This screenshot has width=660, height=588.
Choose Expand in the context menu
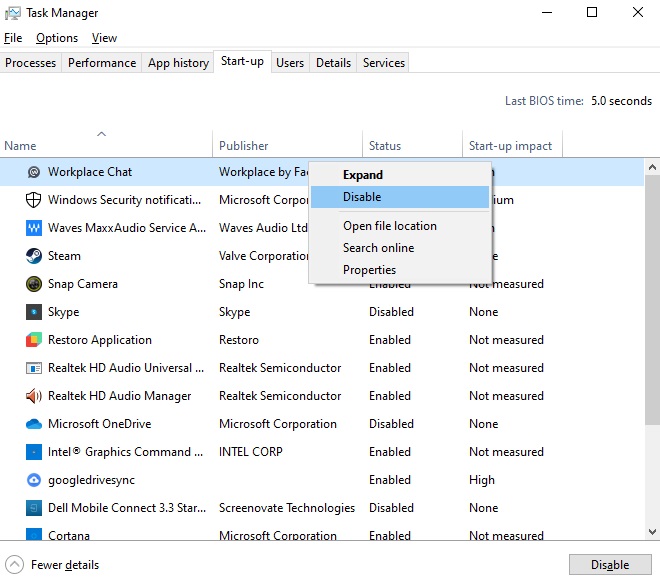[400, 175]
